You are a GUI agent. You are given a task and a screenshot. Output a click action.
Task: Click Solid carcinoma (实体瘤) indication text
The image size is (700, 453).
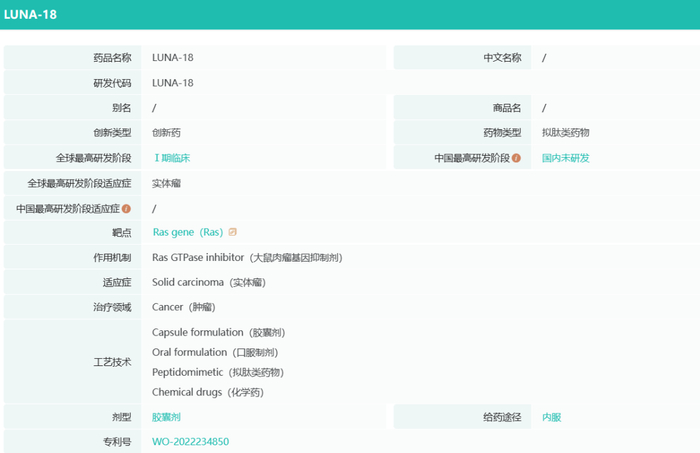coord(209,283)
